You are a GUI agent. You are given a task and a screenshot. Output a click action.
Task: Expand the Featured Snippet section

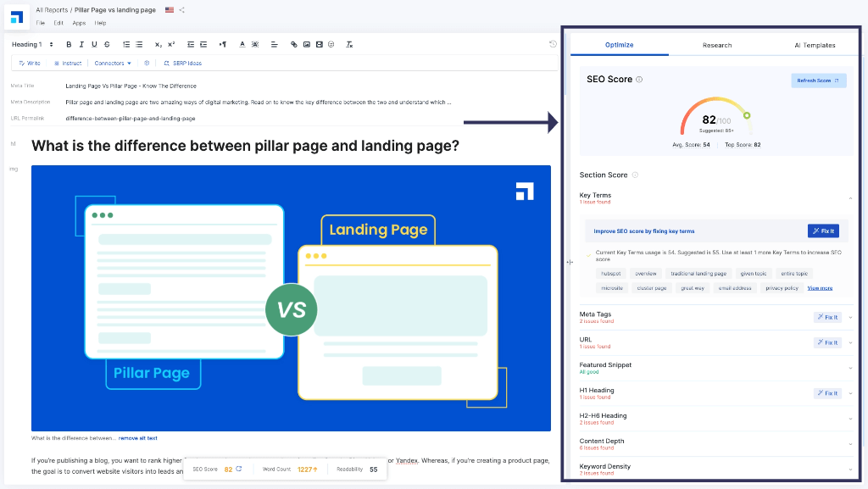click(x=850, y=369)
